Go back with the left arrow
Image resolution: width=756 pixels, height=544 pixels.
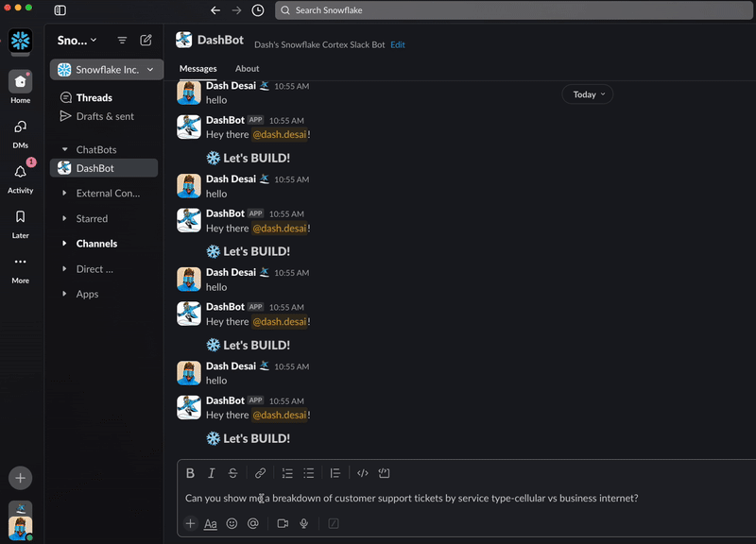pos(215,10)
